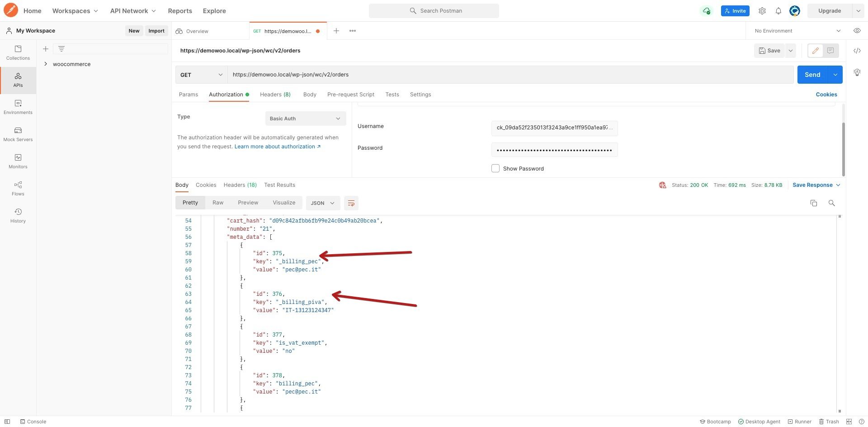Open the Console in status bar

coord(33,422)
